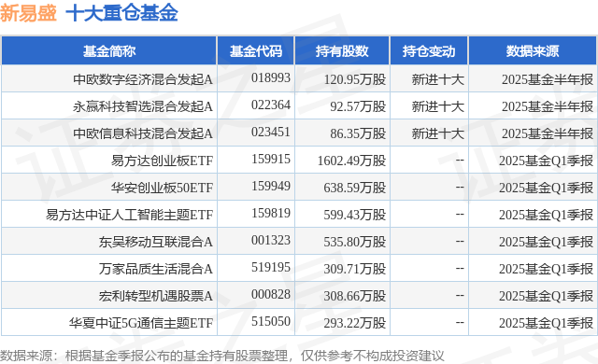This screenshot has width=598, height=364.
Task: Click the 华安创业板50ETF entry
Action: [x=162, y=188]
